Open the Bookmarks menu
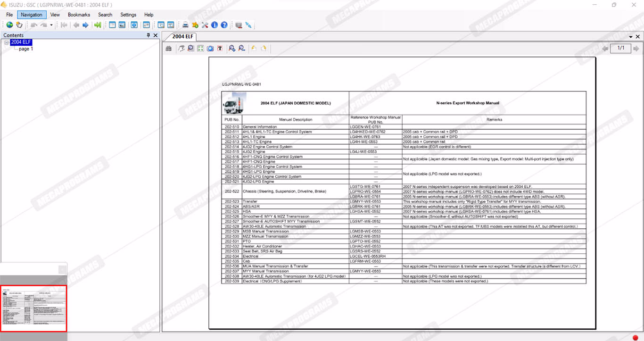 click(x=79, y=15)
